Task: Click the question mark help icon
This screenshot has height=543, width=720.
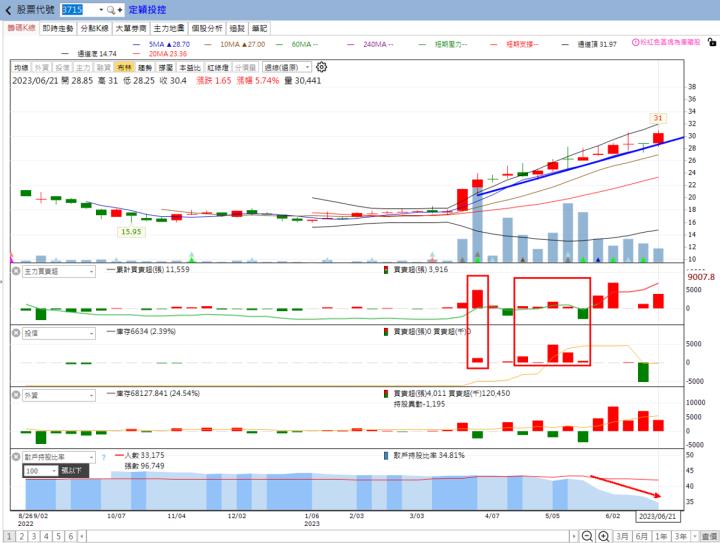Action: point(103,457)
